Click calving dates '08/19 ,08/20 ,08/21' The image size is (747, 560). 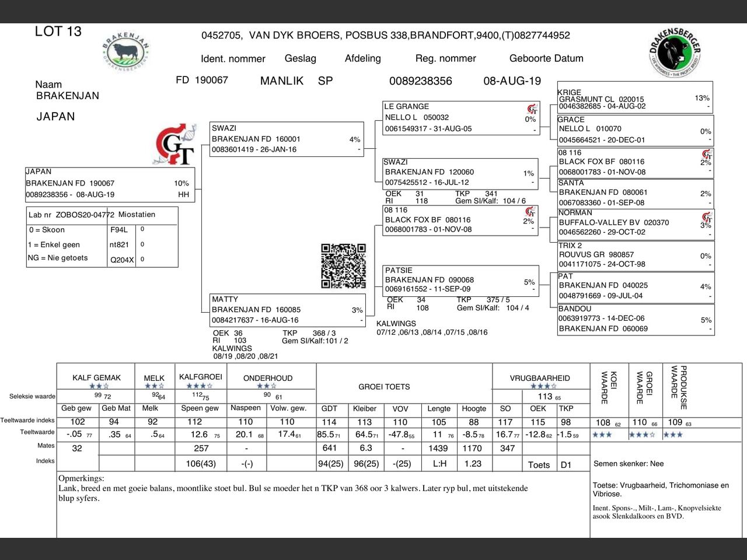coord(246,356)
